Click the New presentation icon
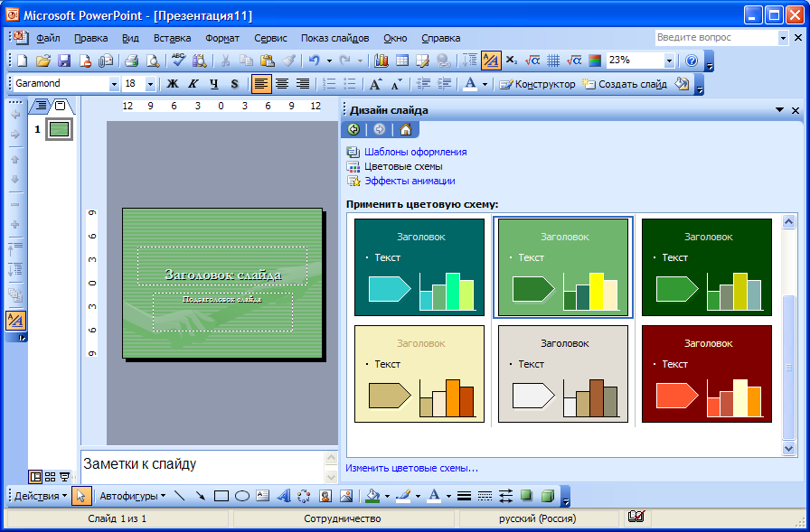 pyautogui.click(x=23, y=61)
